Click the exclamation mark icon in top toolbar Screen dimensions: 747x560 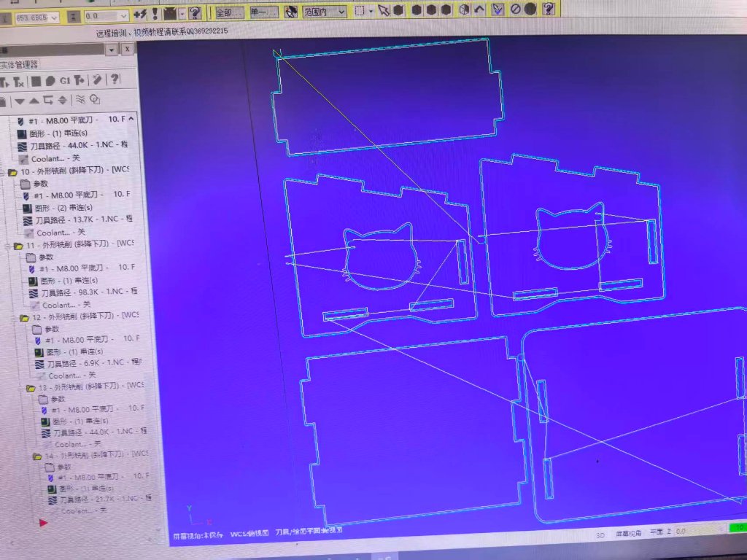tap(155, 13)
